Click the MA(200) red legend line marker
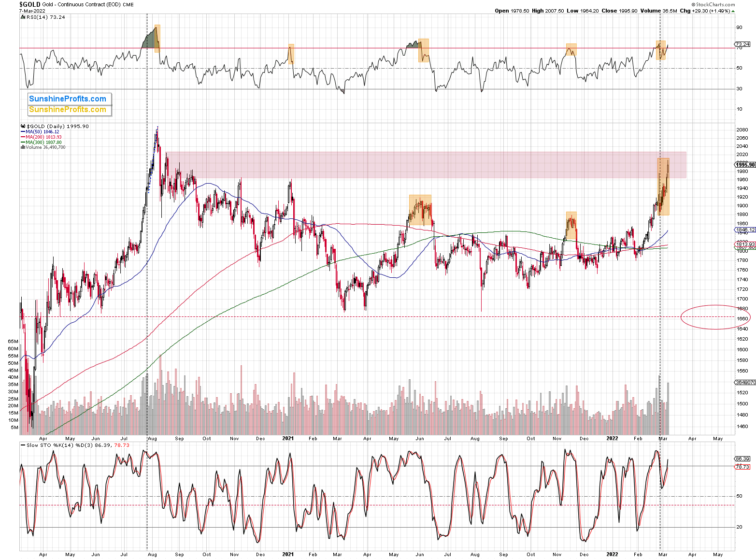The image size is (756, 559). (23, 137)
